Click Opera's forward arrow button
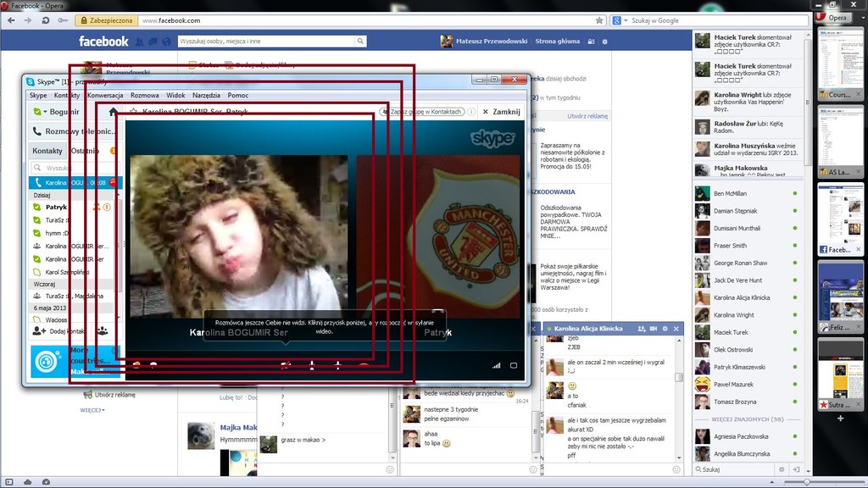The width and height of the screenshot is (868, 488). 28,20
